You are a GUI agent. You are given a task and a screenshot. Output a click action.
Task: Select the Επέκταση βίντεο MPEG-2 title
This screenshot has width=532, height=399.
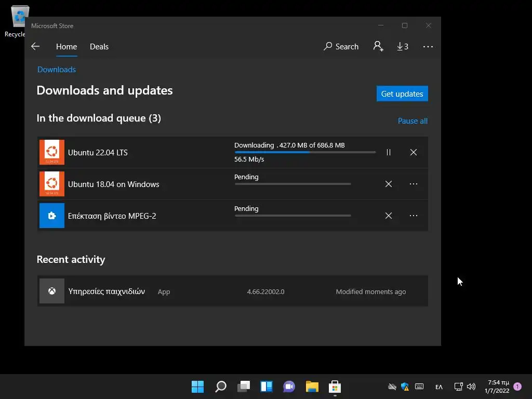(112, 216)
